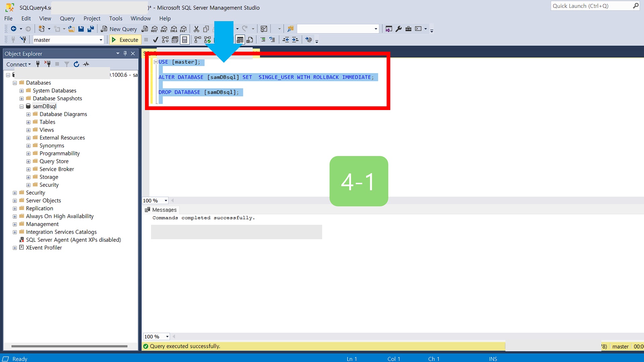The image size is (644, 362).
Task: Increase the line indent
Action: point(295,40)
